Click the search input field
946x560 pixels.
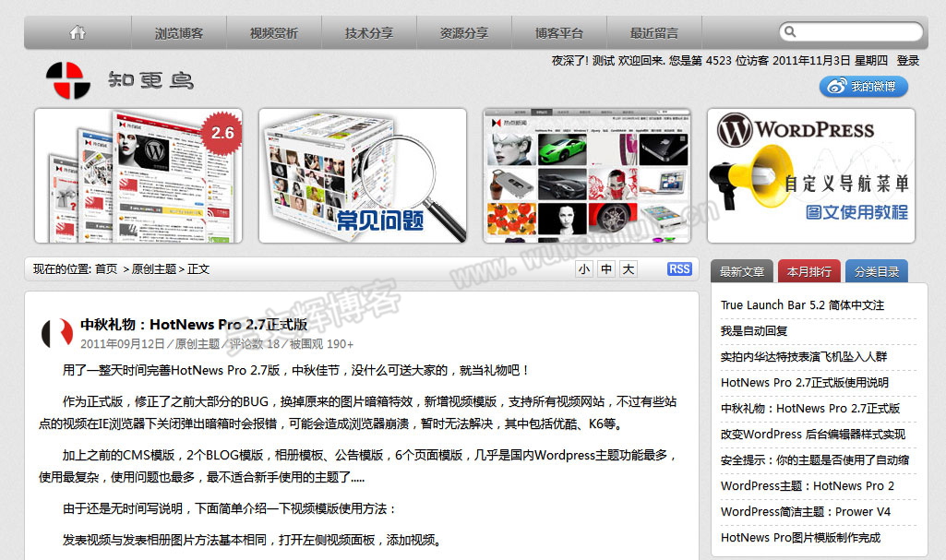pos(858,32)
